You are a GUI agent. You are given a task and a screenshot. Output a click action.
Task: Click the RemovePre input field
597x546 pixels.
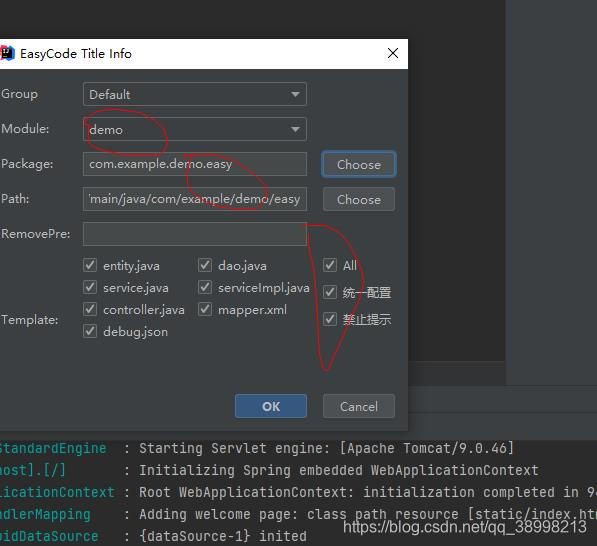click(195, 234)
